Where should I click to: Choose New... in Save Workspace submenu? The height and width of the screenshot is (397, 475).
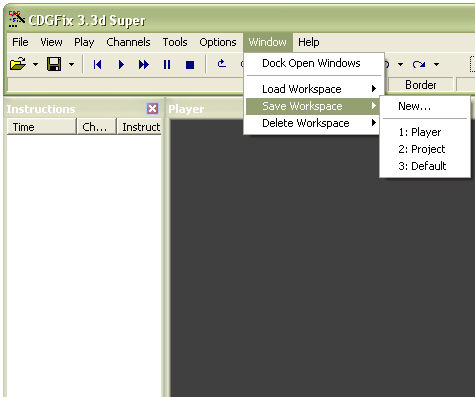(x=425, y=106)
